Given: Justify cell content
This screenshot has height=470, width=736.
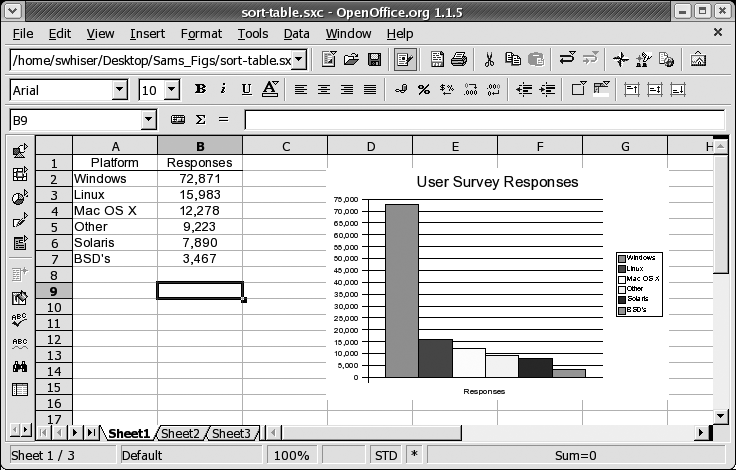Looking at the screenshot, I should [370, 89].
